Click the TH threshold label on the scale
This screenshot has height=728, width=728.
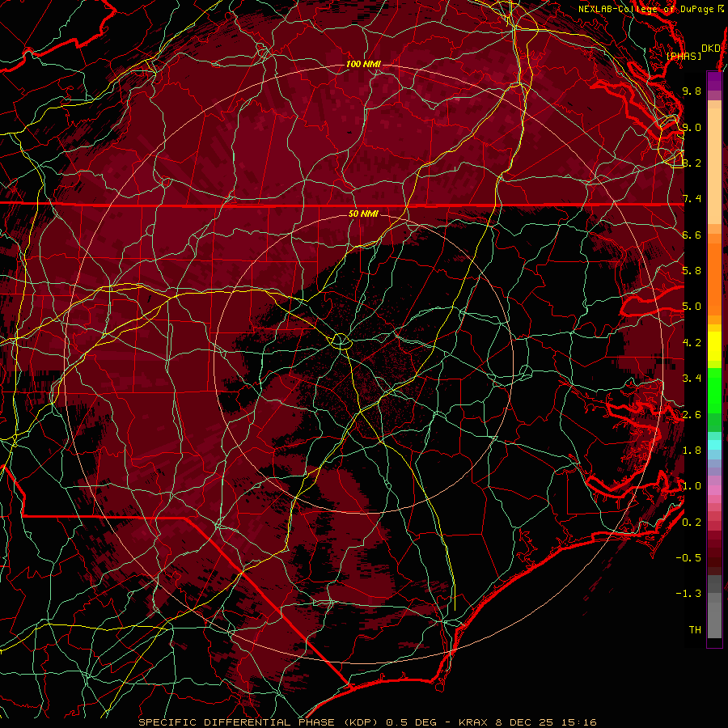tap(695, 630)
